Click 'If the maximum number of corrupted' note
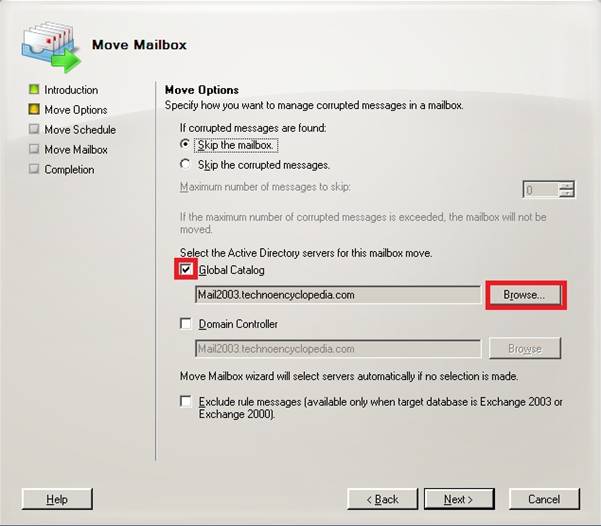The height and width of the screenshot is (526, 601). [363, 223]
